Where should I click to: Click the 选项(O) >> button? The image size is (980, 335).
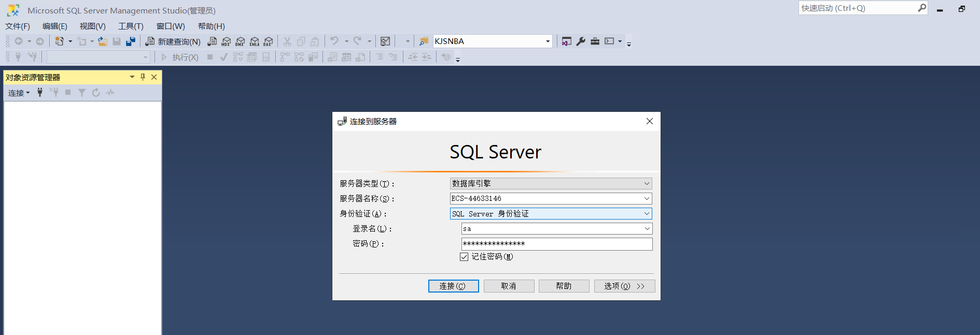[x=624, y=286]
